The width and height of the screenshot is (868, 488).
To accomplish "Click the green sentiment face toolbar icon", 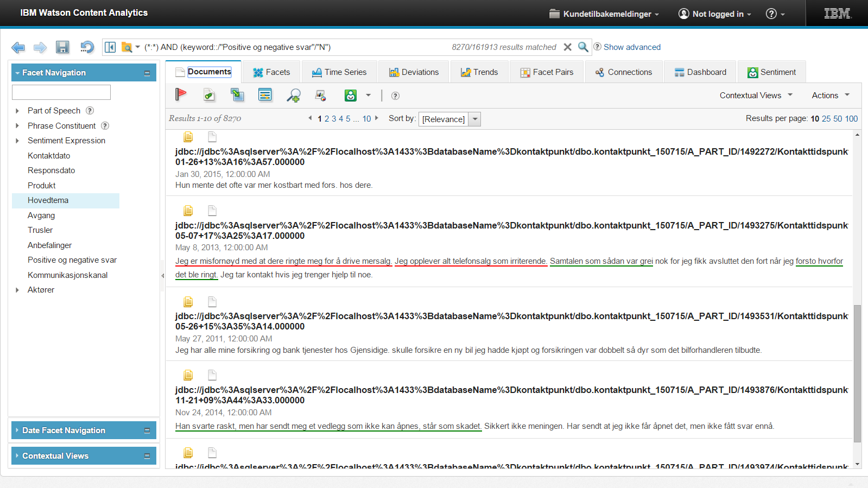I will (351, 96).
